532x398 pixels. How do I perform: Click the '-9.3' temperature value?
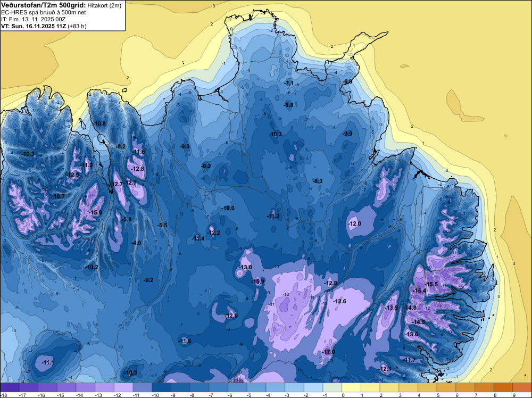pos(184,146)
